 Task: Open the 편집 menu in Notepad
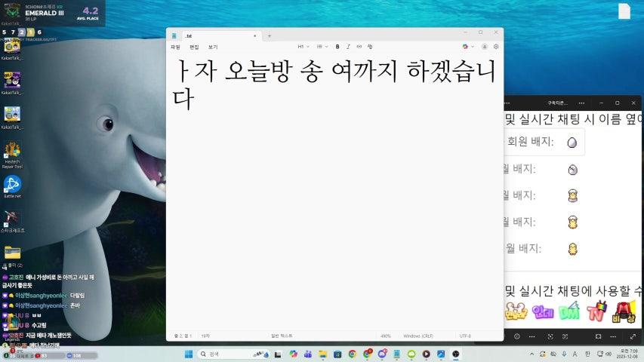(x=194, y=48)
